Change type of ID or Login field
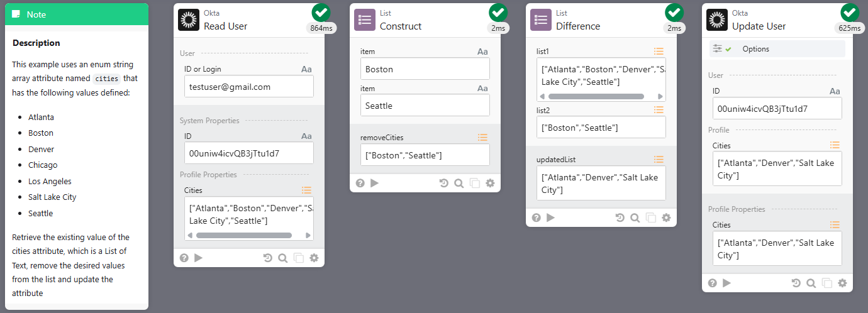The width and height of the screenshot is (868, 313). click(306, 69)
